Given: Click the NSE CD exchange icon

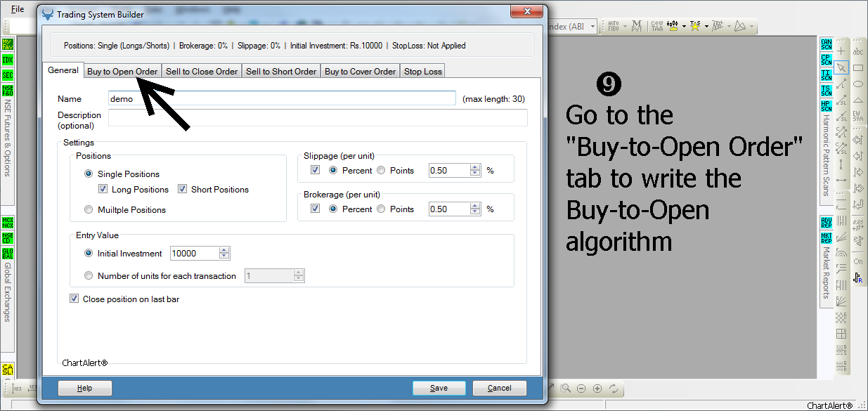Looking at the screenshot, I should (8, 238).
